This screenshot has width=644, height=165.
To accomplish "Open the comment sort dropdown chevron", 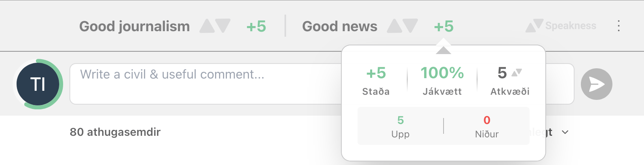I will (565, 132).
